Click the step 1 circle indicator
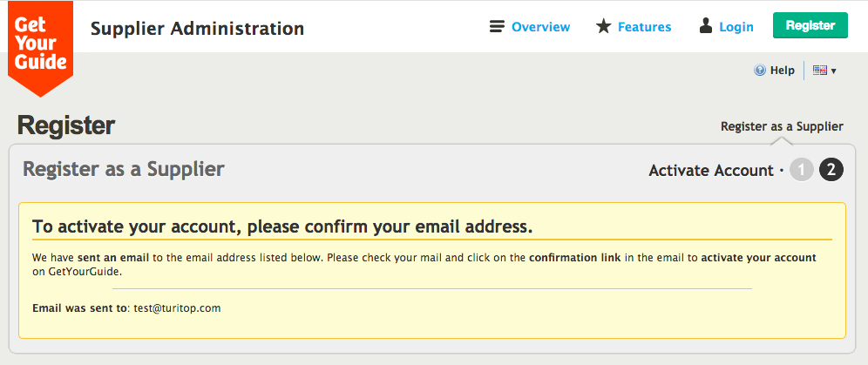Screen dimensions: 868x365 802,170
